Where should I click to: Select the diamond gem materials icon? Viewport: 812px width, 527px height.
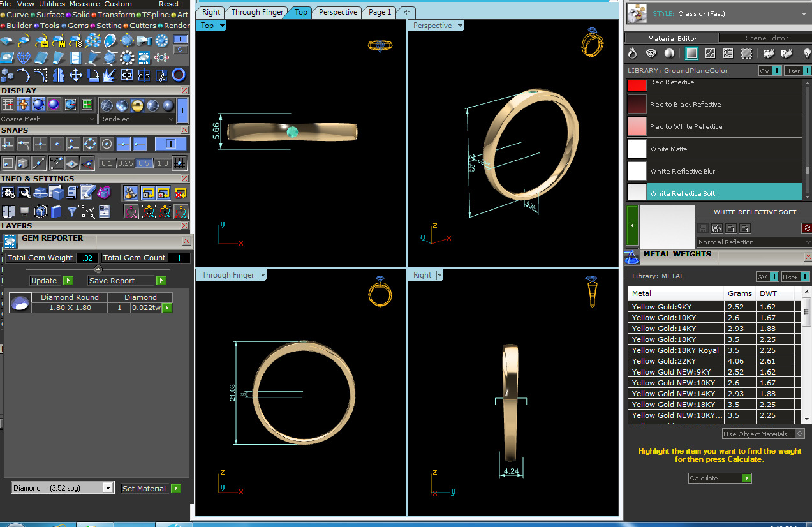pos(651,54)
